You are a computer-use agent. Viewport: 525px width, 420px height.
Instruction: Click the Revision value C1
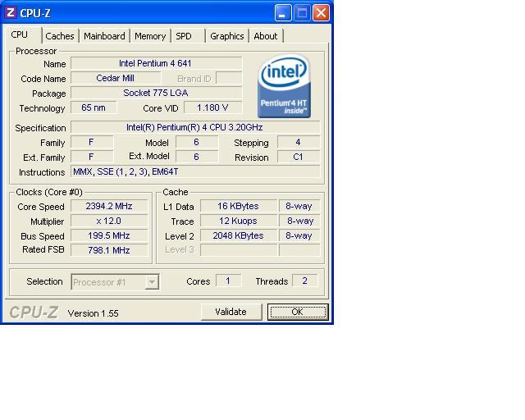point(299,157)
